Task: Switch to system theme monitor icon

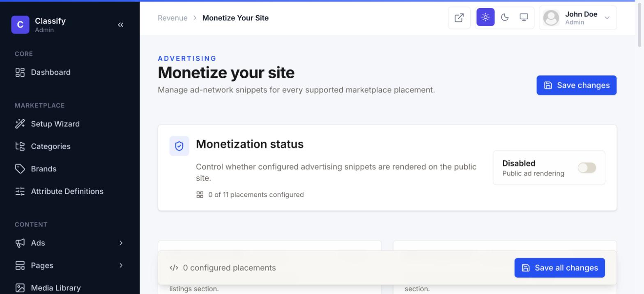Action: [524, 17]
